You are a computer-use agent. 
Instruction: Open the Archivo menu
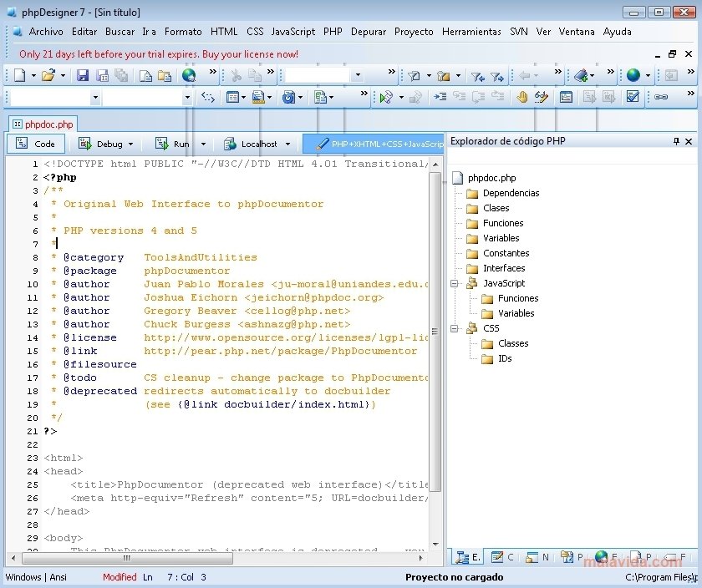click(46, 32)
